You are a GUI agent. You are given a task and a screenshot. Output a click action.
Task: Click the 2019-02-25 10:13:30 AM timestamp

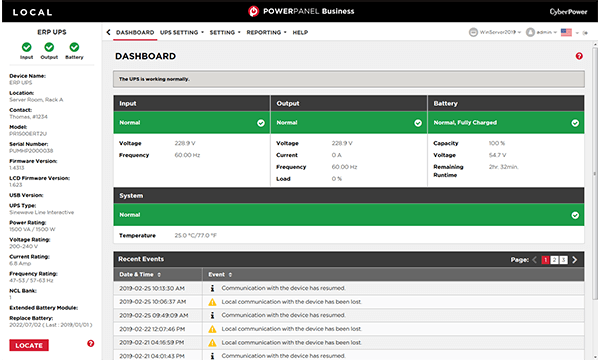coord(152,288)
